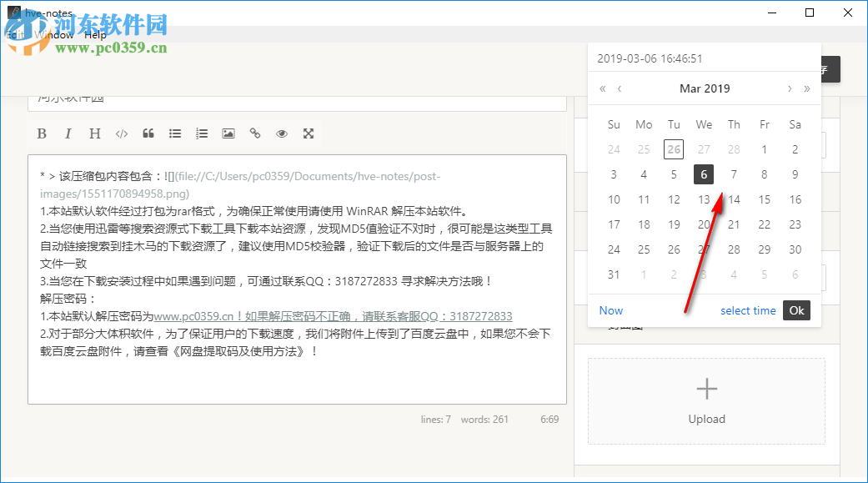Toggle the markdown preview eye icon
This screenshot has width=868, height=483.
click(281, 133)
